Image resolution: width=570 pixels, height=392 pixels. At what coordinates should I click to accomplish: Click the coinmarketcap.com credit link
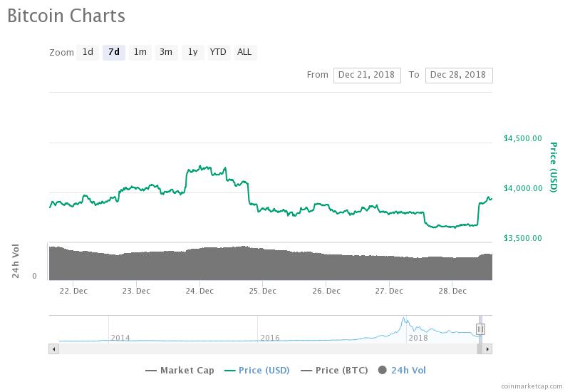tap(532, 386)
